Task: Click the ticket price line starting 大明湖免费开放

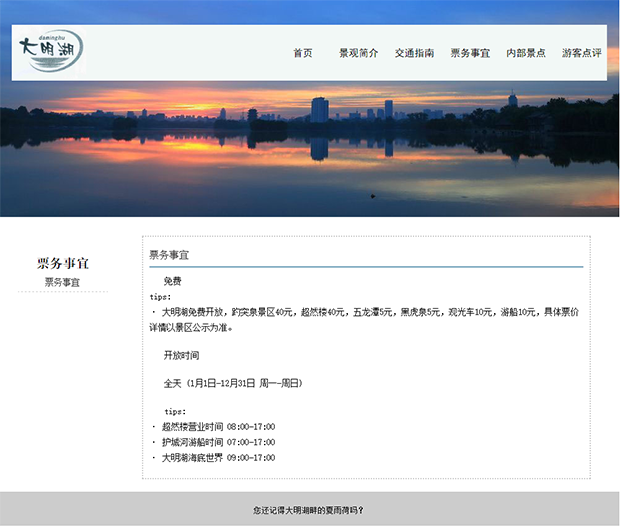Action: point(365,312)
